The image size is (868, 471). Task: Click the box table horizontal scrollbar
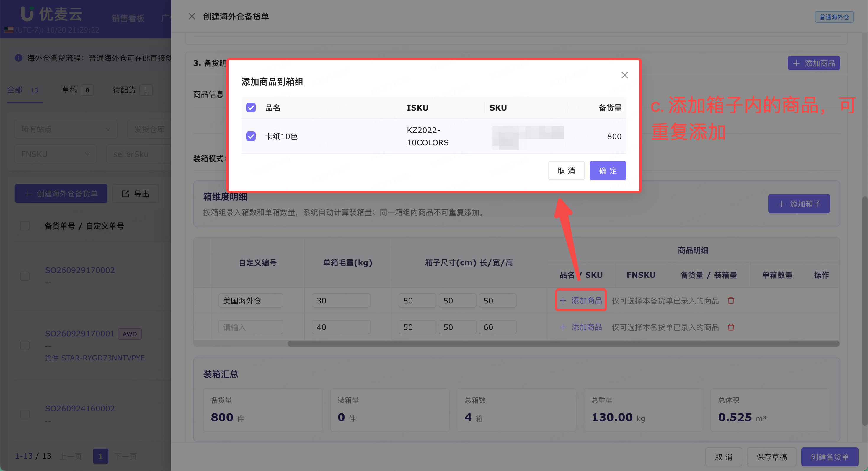[563, 343]
